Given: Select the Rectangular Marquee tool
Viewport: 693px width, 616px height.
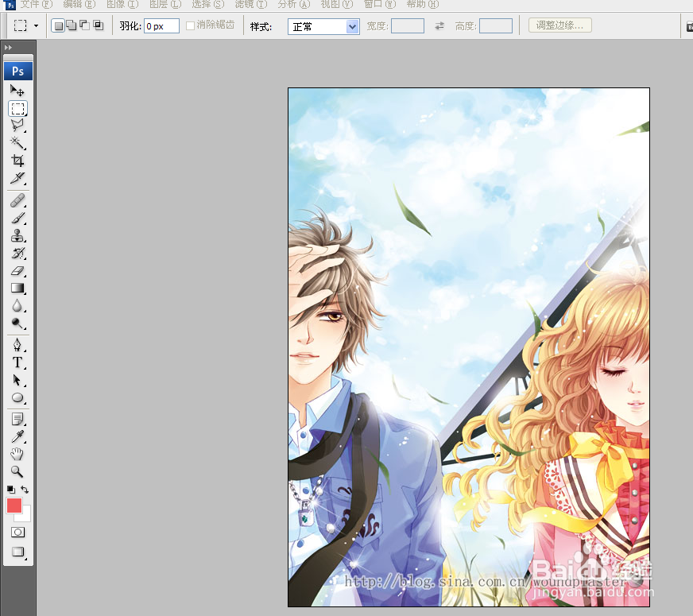Looking at the screenshot, I should tap(17, 109).
